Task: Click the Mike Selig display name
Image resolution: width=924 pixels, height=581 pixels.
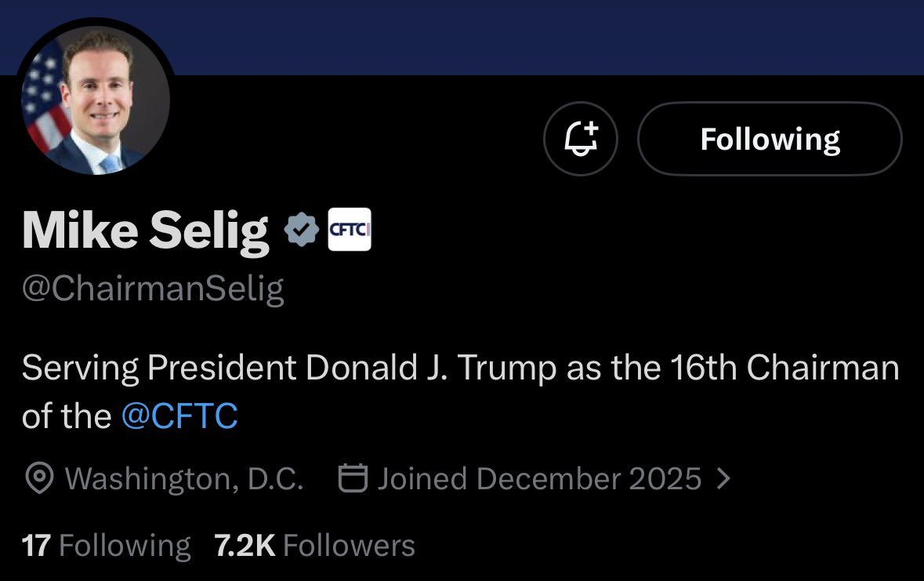Action: coord(145,230)
